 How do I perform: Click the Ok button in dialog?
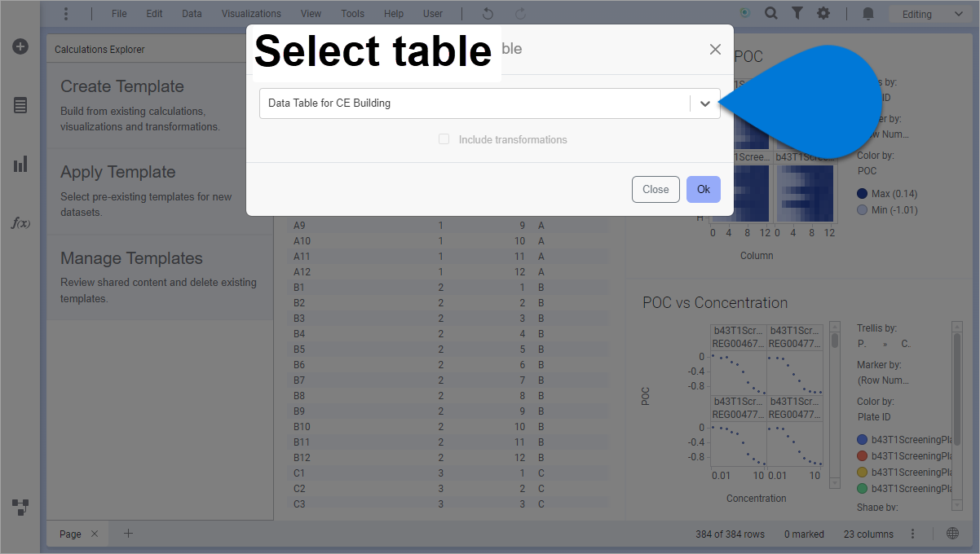[703, 189]
